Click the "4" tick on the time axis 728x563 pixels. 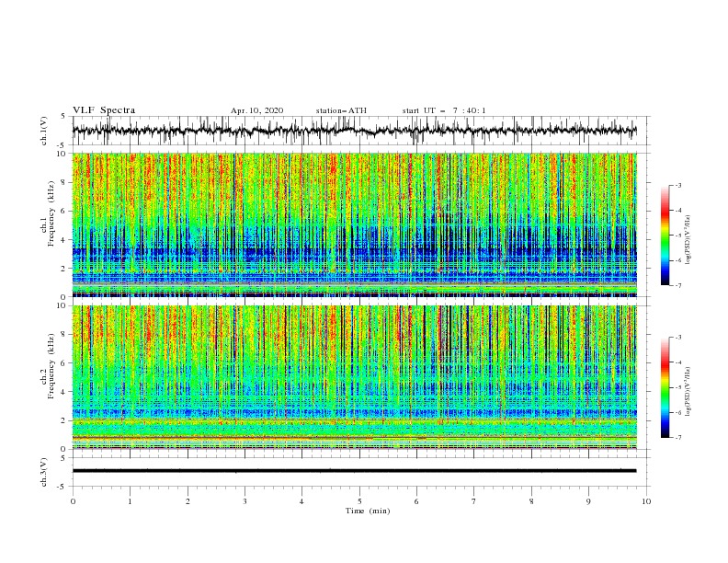pos(301,501)
